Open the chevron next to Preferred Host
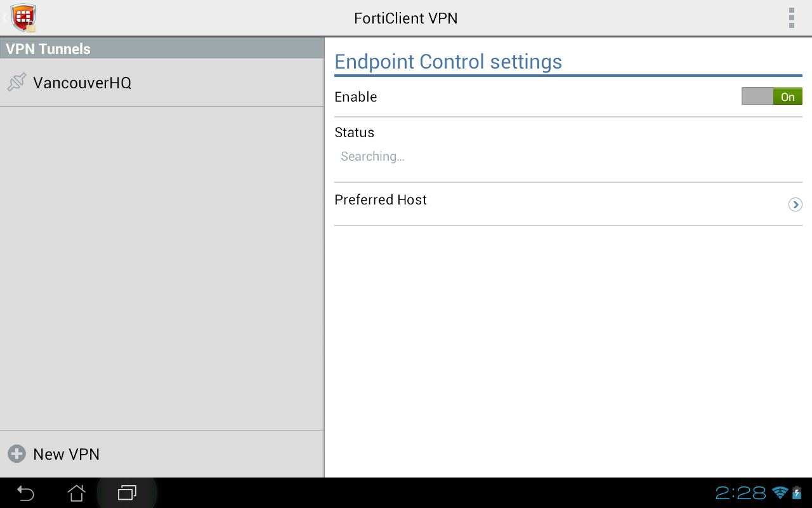This screenshot has height=508, width=812. 796,204
